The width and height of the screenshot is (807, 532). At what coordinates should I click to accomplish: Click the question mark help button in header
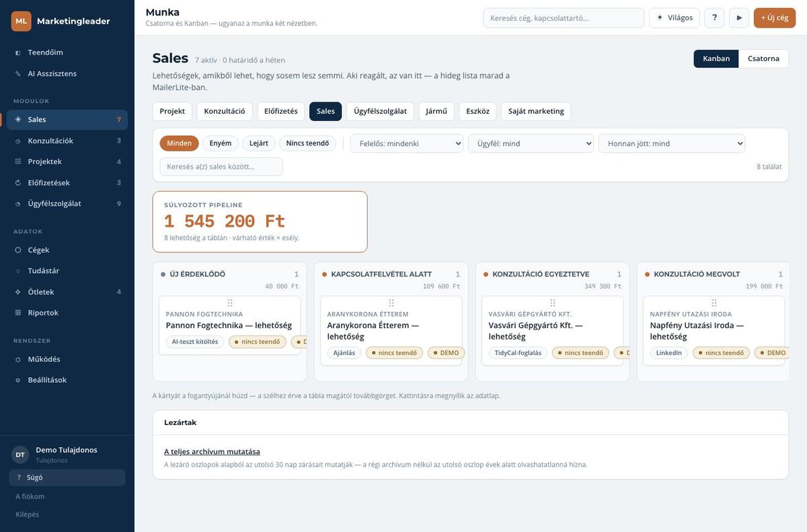click(714, 17)
